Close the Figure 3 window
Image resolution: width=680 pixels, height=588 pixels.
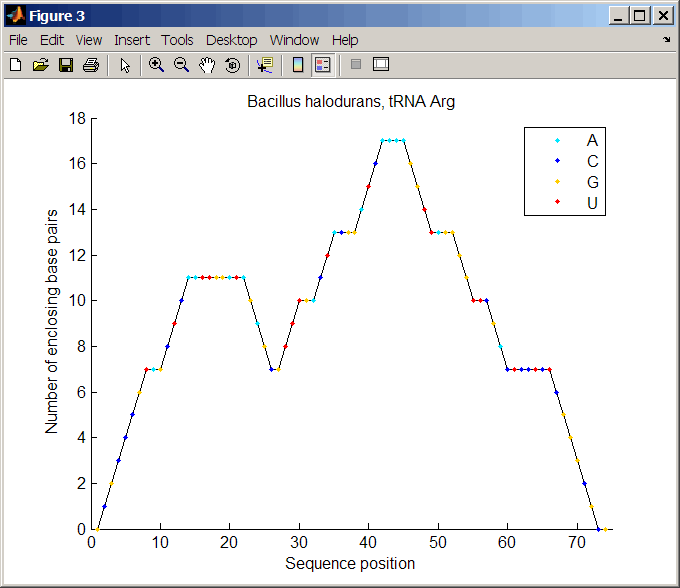[x=663, y=16]
